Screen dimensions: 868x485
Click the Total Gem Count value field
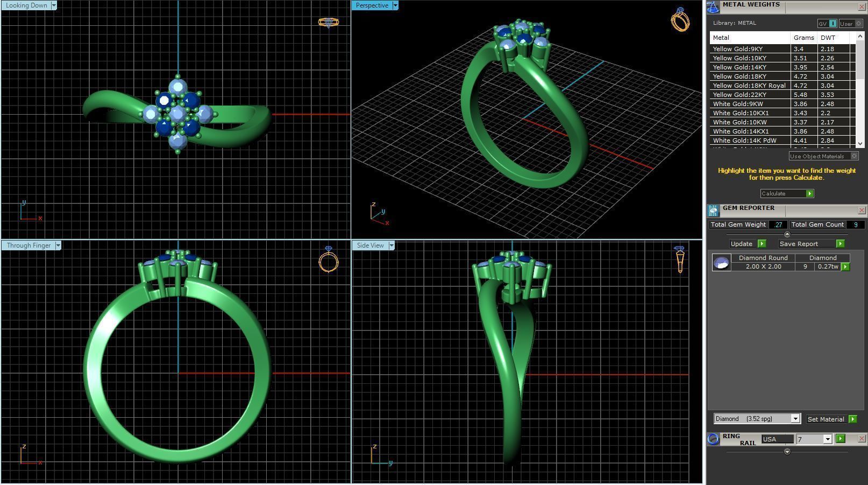(x=855, y=224)
